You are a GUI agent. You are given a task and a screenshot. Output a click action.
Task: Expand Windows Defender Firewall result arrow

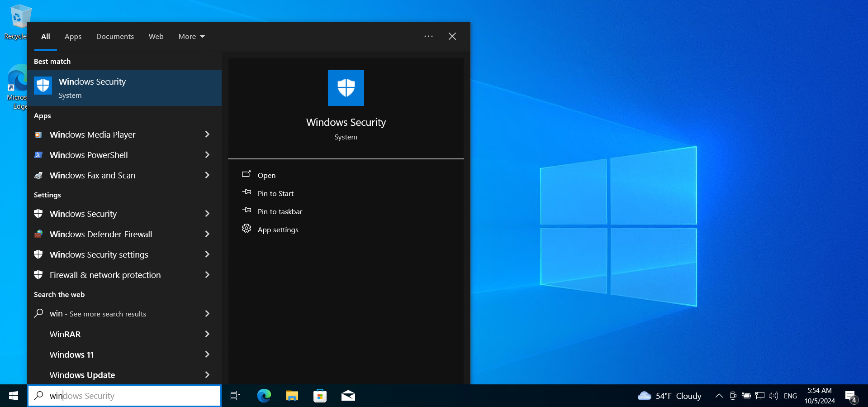[207, 234]
